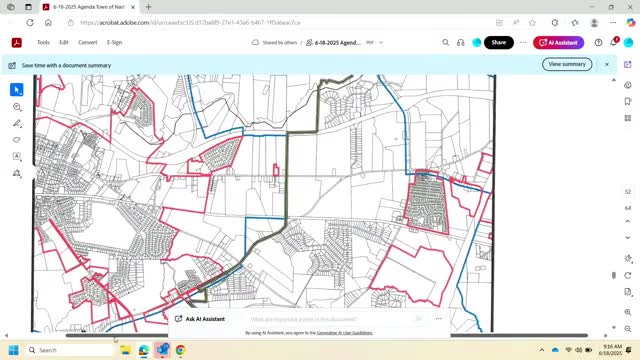Open the E-Sign menu
This screenshot has height=360, width=640.
click(x=114, y=42)
